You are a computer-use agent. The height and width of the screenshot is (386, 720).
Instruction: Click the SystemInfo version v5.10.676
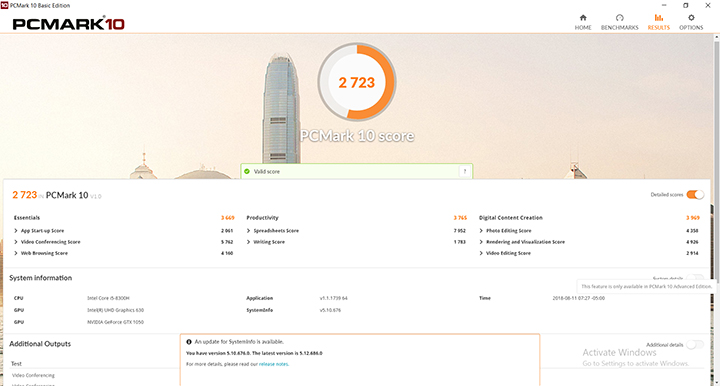pos(330,310)
